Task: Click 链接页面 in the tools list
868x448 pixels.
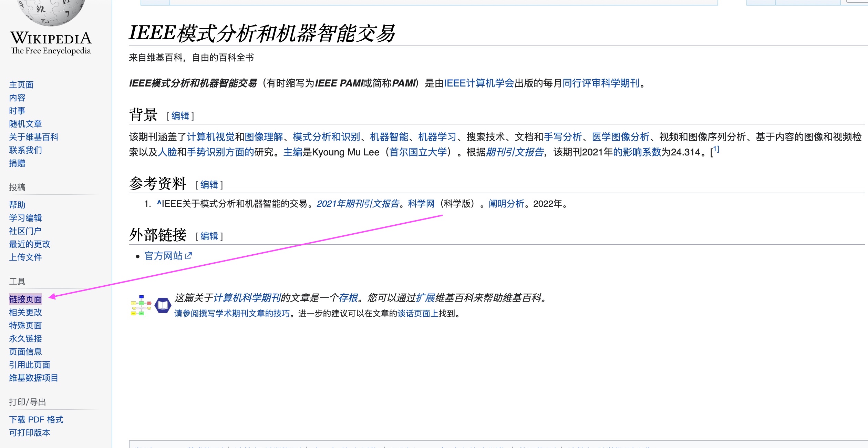Action: point(25,299)
